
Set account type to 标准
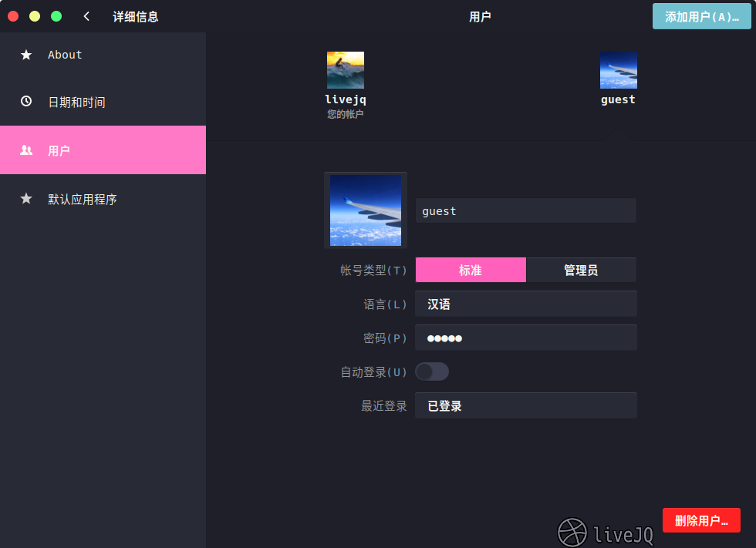point(471,271)
